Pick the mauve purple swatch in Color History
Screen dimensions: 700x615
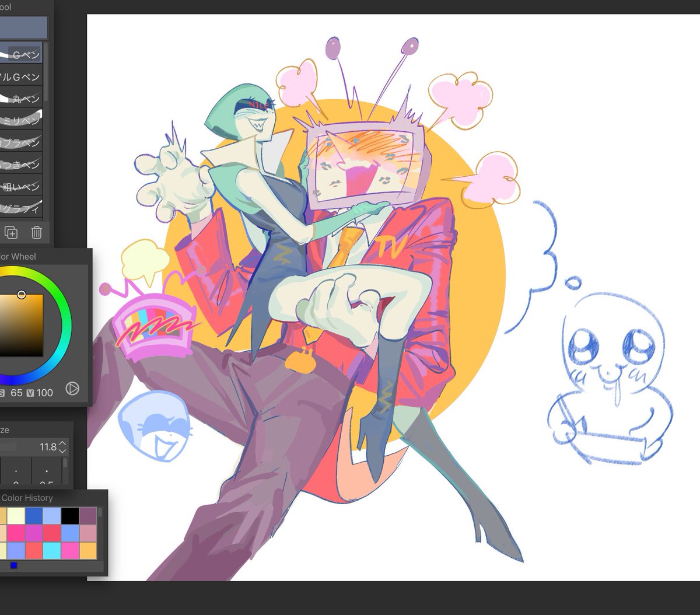88,516
